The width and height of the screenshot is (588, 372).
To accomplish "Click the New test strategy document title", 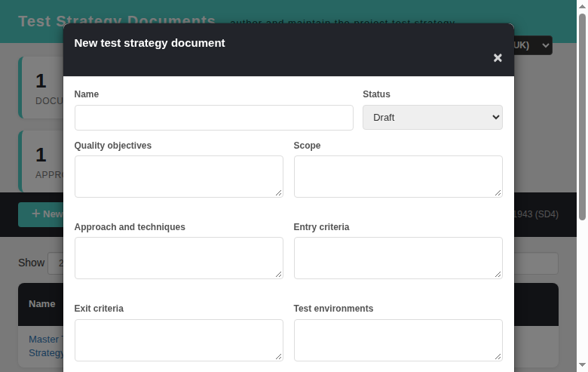I will click(x=149, y=43).
